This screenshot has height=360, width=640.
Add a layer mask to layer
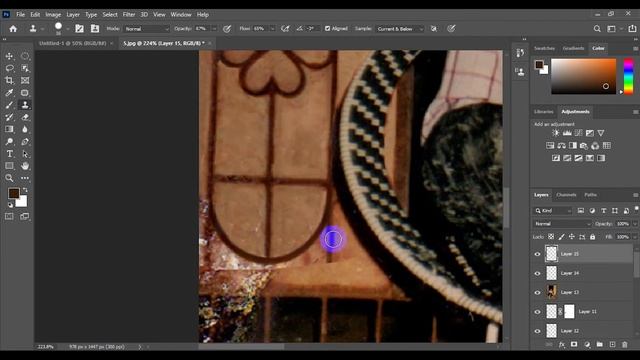(574, 344)
